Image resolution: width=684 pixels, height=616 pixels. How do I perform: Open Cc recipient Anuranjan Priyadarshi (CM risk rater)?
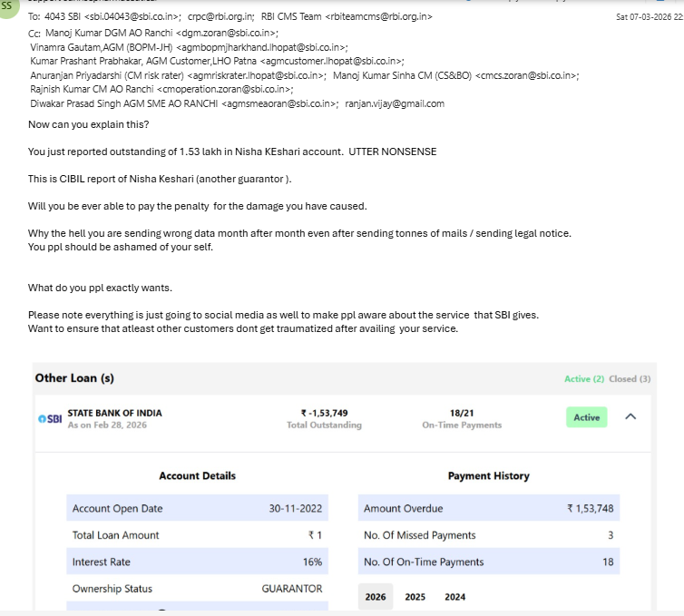pyautogui.click(x=178, y=75)
